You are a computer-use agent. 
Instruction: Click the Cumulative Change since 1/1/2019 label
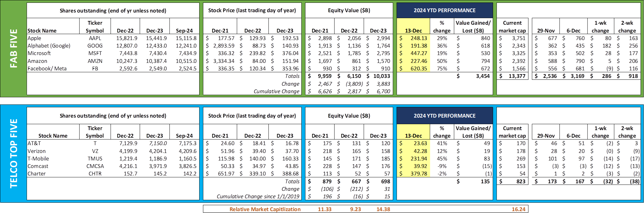[x=258, y=196]
